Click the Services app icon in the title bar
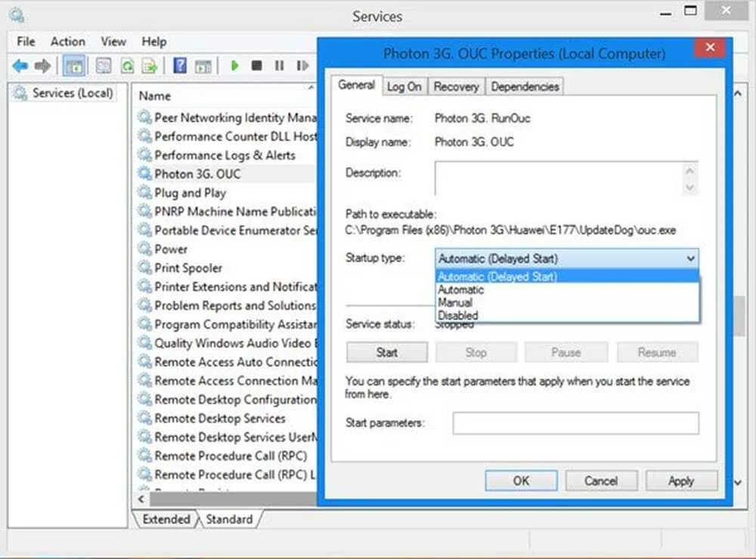756x559 pixels. pos(17,15)
